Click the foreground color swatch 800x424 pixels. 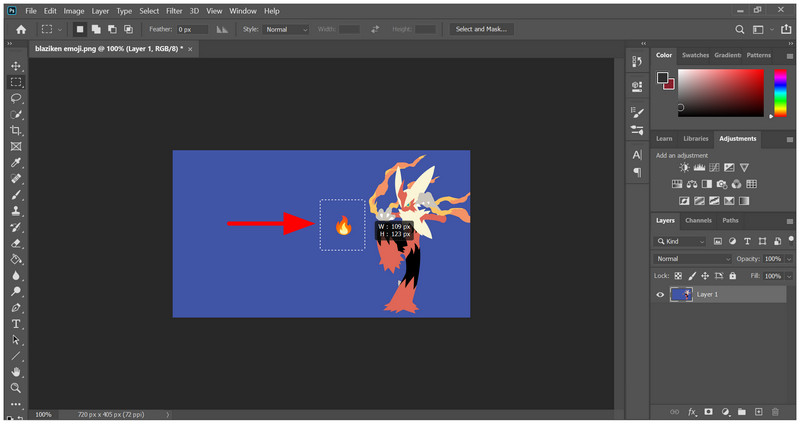[x=662, y=78]
